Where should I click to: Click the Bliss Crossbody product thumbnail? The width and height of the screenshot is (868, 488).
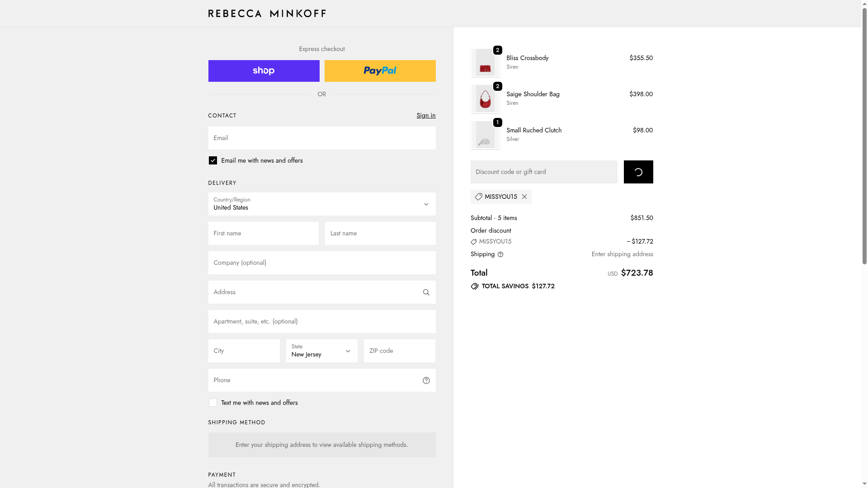tap(485, 63)
